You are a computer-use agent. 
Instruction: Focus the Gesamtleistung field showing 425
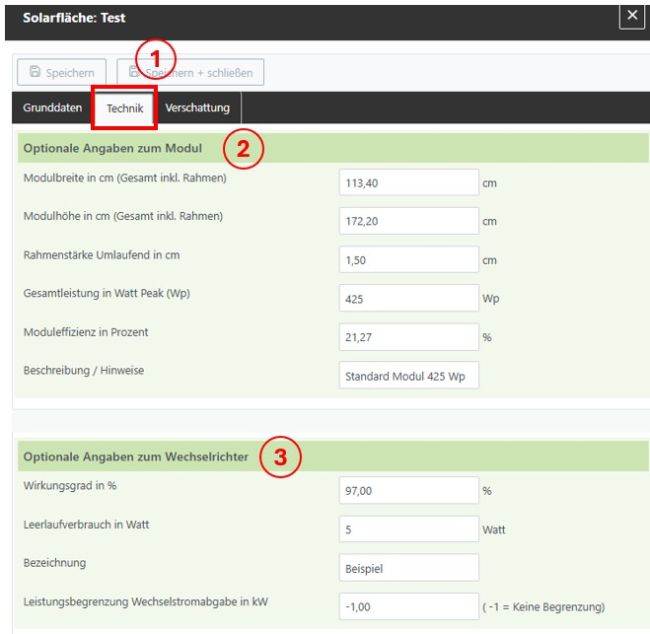pos(409,298)
